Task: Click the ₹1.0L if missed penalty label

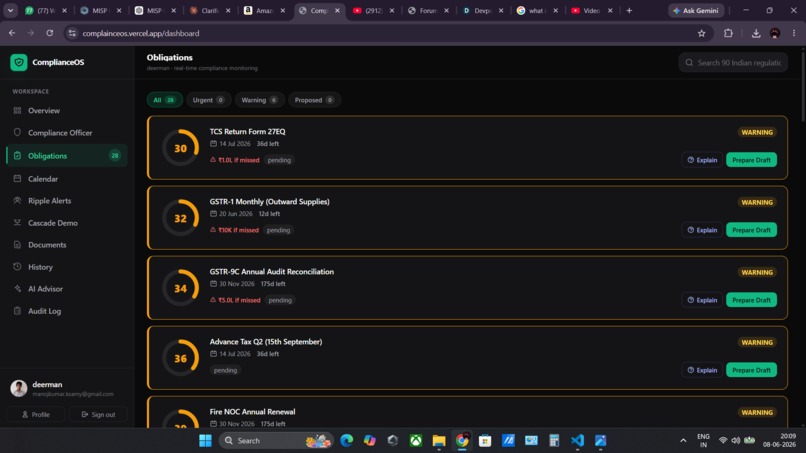Action: tap(235, 160)
